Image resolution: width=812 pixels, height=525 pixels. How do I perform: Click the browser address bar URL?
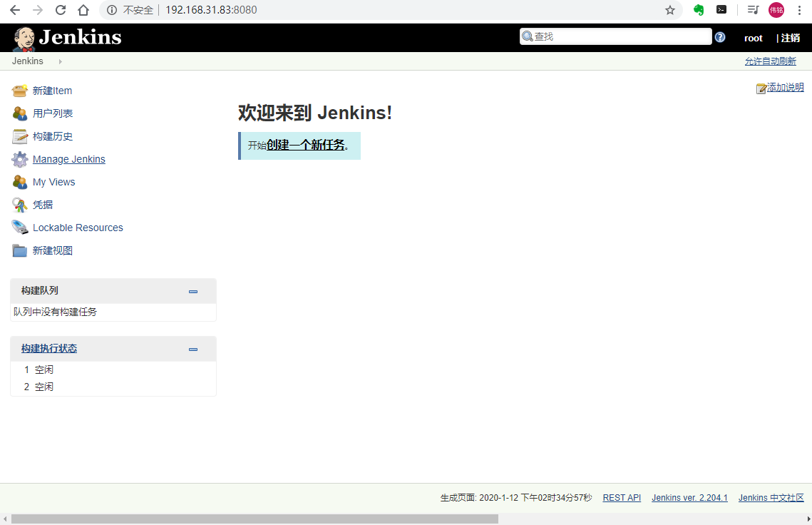[x=211, y=10]
